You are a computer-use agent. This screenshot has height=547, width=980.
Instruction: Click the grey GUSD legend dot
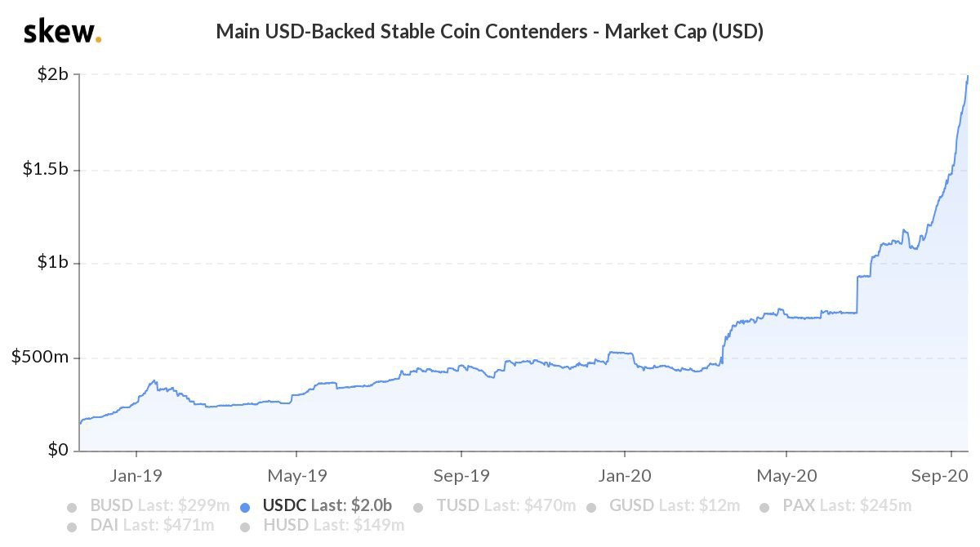pos(592,507)
